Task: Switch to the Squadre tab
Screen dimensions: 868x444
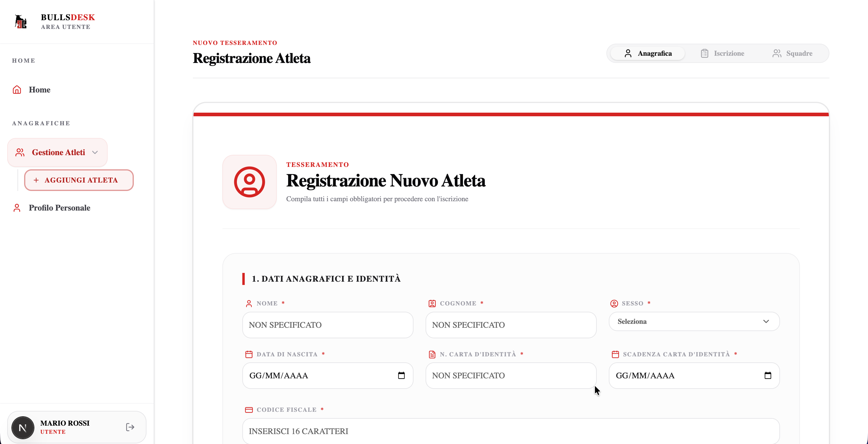Action: [793, 53]
